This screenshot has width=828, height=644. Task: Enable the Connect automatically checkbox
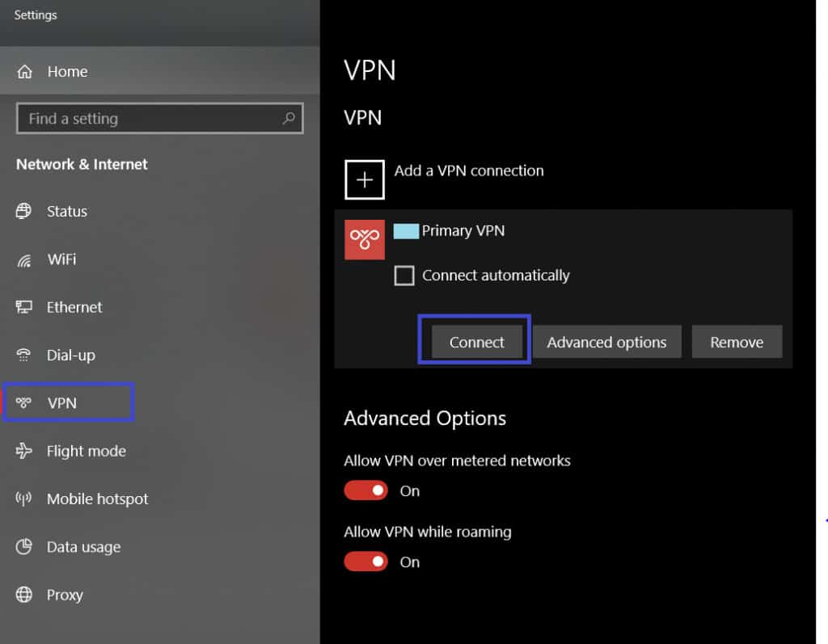pyautogui.click(x=404, y=276)
